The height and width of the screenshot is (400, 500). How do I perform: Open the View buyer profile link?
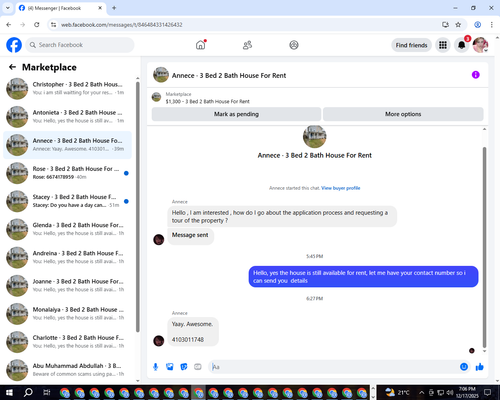coord(341,188)
